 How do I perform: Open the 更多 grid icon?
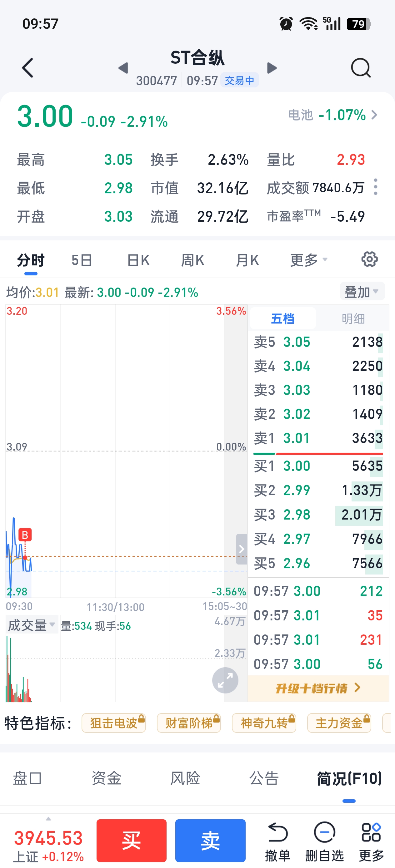371,832
